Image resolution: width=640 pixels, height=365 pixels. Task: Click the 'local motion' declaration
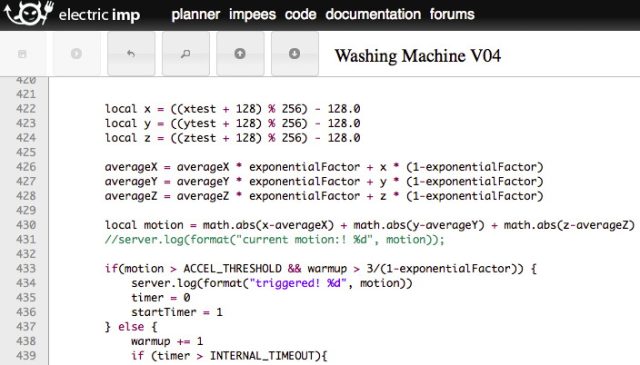tap(144, 225)
